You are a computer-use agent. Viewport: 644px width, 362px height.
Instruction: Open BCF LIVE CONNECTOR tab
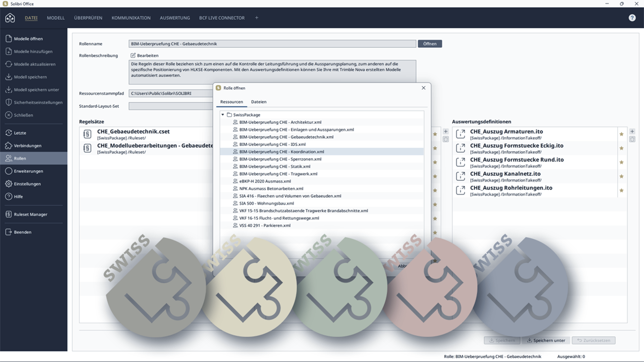pos(222,18)
